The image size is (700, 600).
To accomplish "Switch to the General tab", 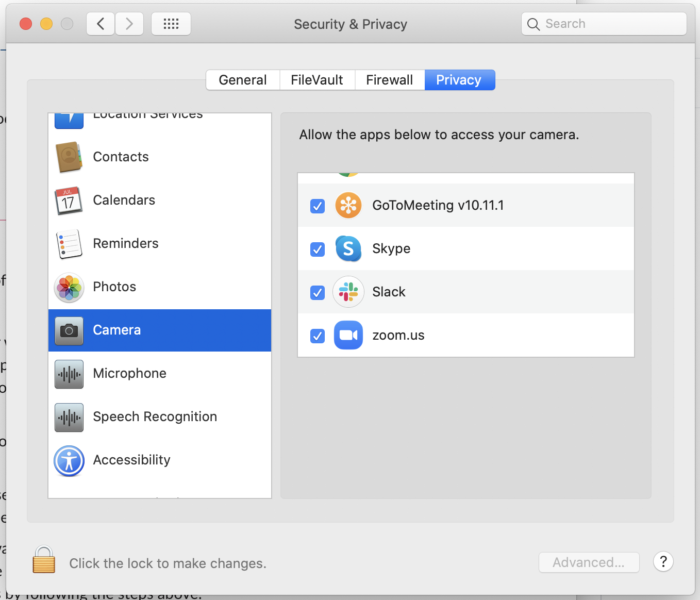I will pyautogui.click(x=243, y=80).
